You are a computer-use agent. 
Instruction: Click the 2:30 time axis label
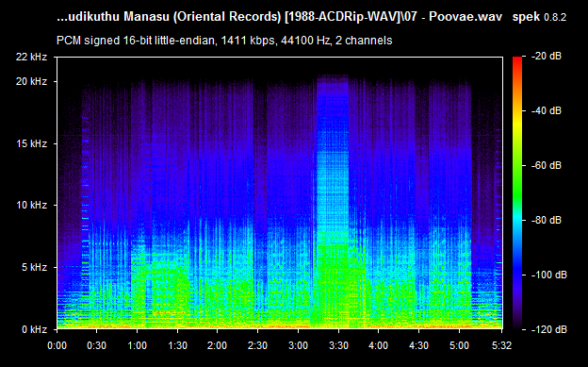click(257, 345)
